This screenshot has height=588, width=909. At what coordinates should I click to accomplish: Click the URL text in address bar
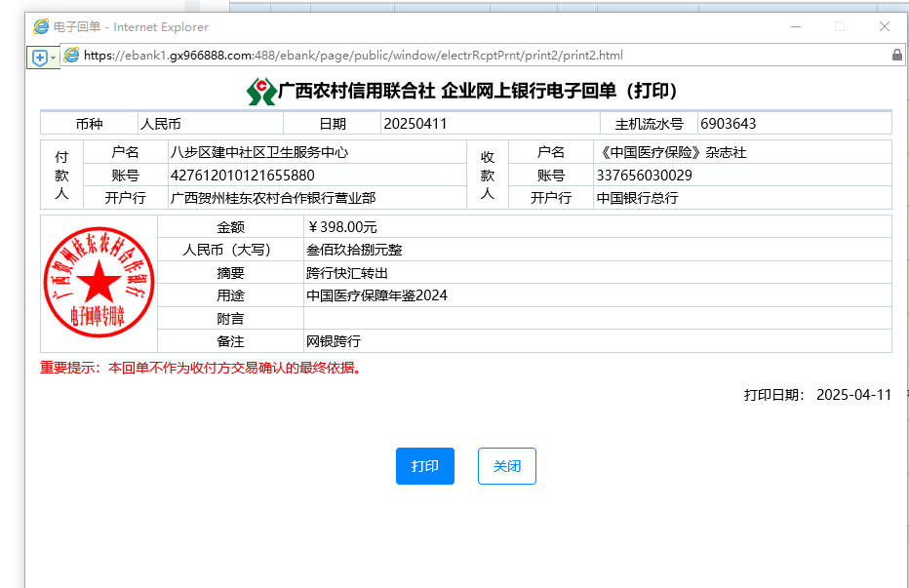click(x=353, y=56)
